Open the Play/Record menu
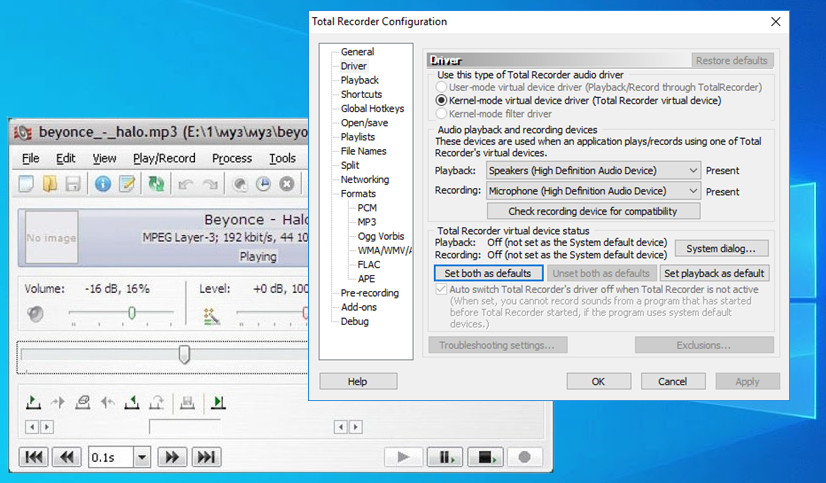Screen dimensions: 826x483 click(x=164, y=158)
